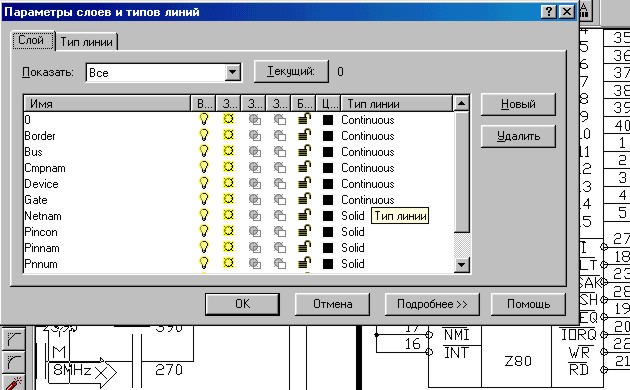Select the Cmpnam layer name
The image size is (630, 390).
pos(45,168)
